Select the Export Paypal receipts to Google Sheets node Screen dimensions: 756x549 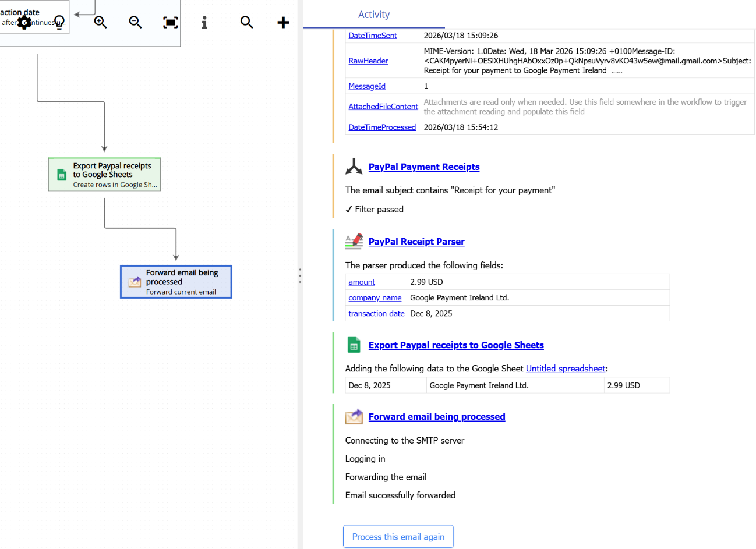coord(104,174)
